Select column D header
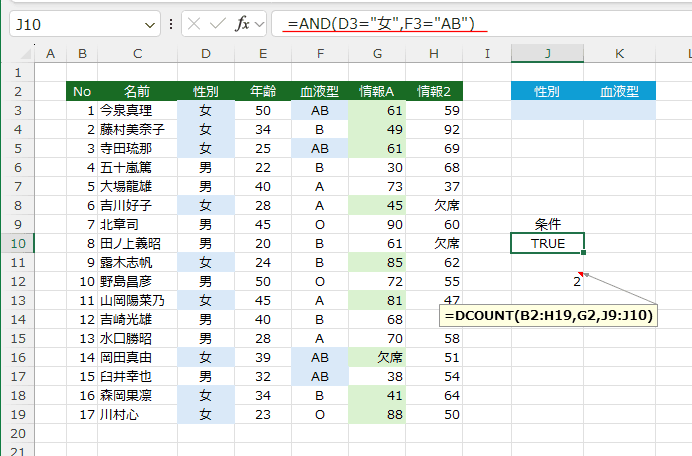Screen dimensions: 692x456 [x=205, y=52]
